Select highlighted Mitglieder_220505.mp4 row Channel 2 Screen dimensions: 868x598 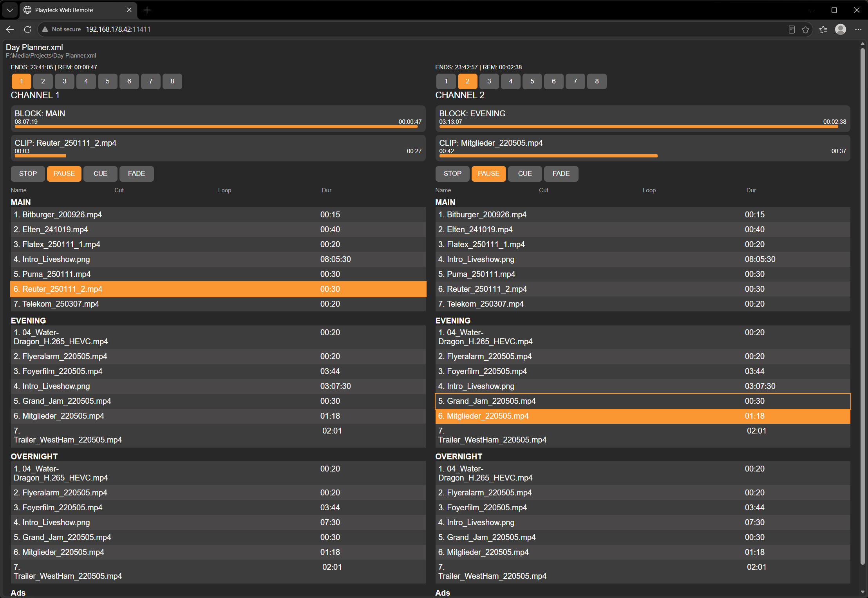pyautogui.click(x=643, y=416)
